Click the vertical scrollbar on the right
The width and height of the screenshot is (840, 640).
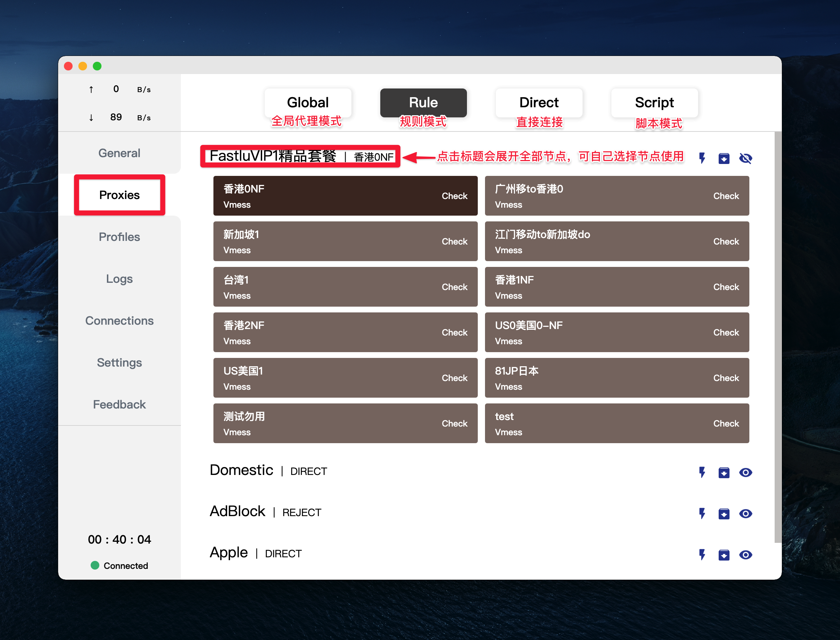pos(778,335)
